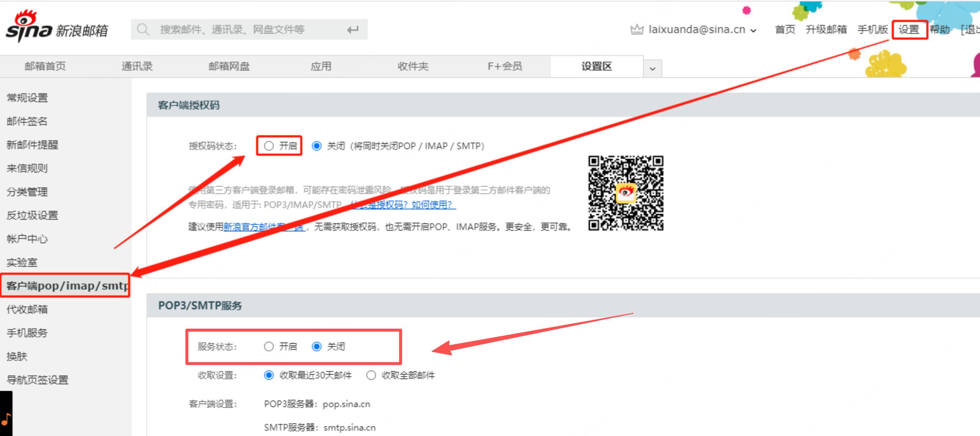Open 来信规则 settings

pos(27,168)
